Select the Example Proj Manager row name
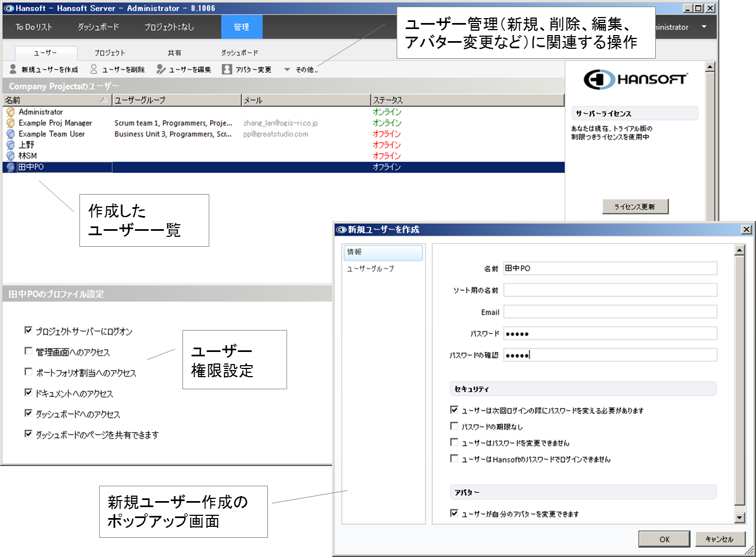Image resolution: width=756 pixels, height=557 pixels. 55,123
